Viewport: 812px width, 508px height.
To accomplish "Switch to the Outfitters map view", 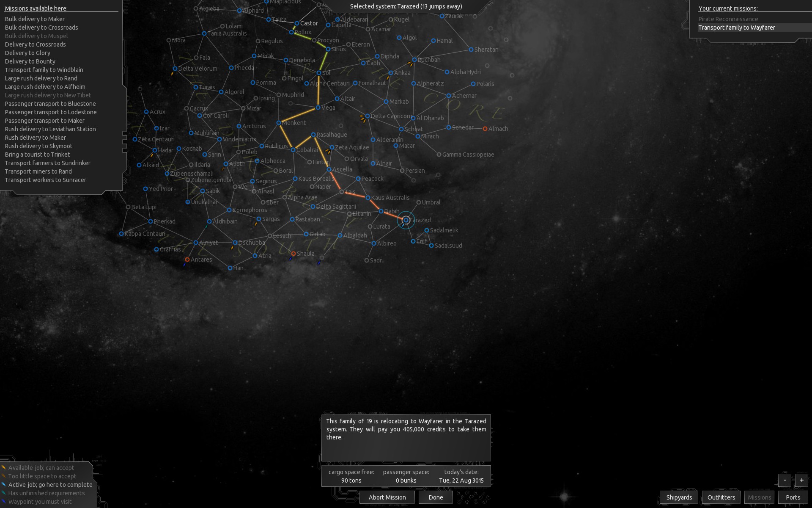I will point(721,497).
